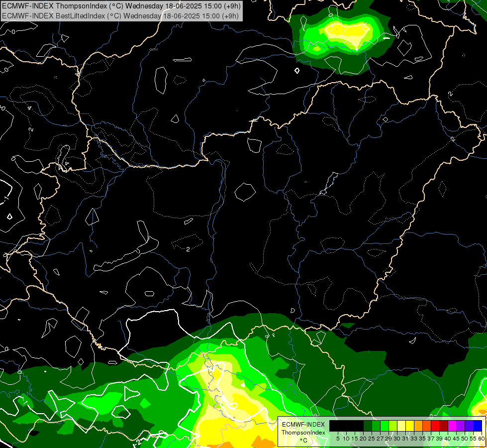Click legend tick value 50
The height and width of the screenshot is (448, 487).
(465, 439)
